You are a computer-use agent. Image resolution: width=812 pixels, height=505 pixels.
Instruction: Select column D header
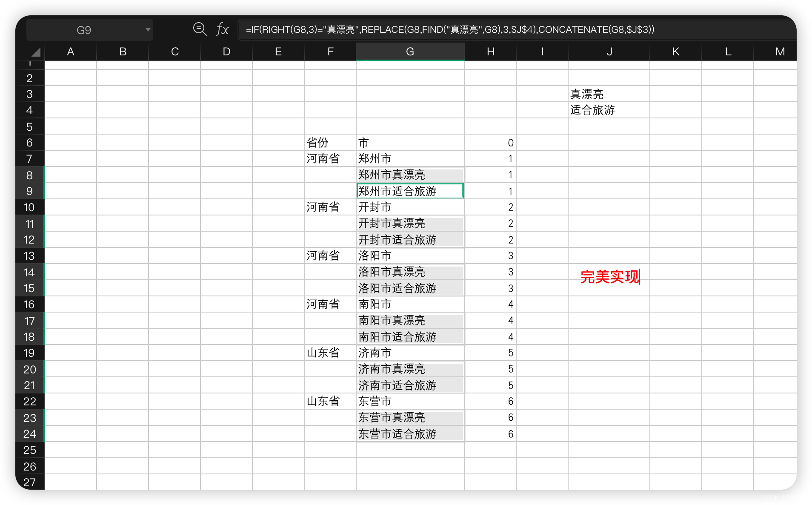[x=226, y=52]
